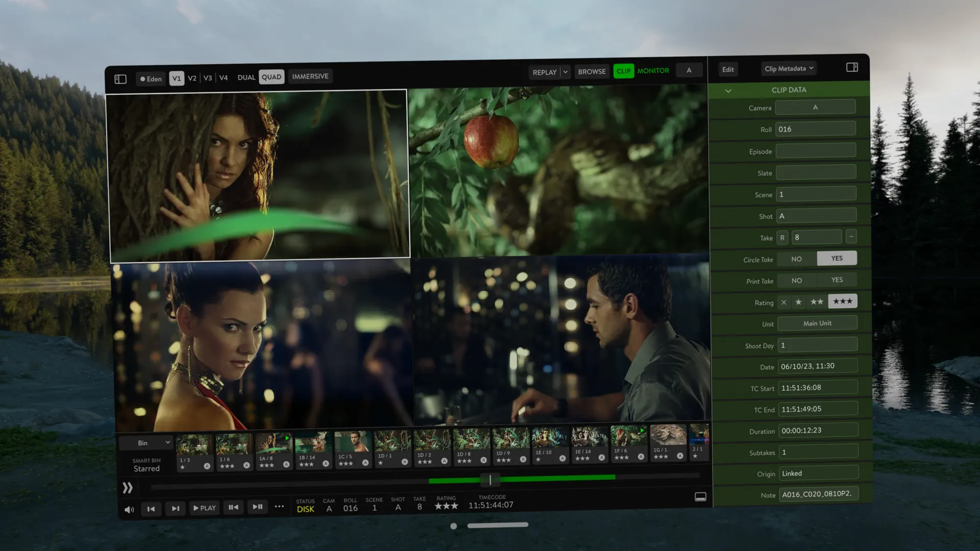
Task: Click the step back one frame icon
Action: pos(233,507)
